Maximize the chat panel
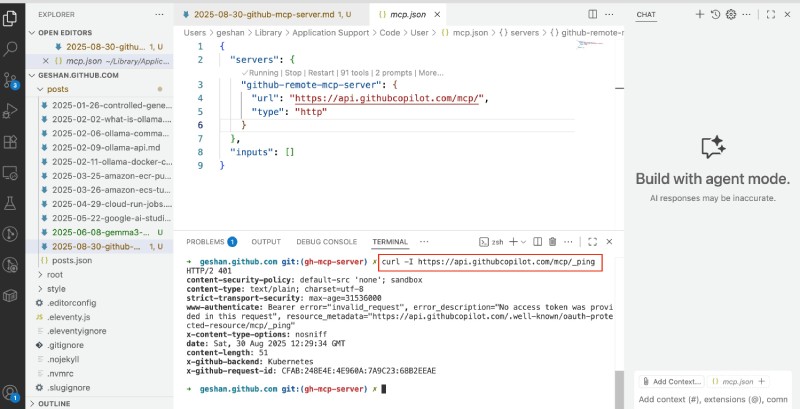The height and width of the screenshot is (409, 800). (x=771, y=14)
